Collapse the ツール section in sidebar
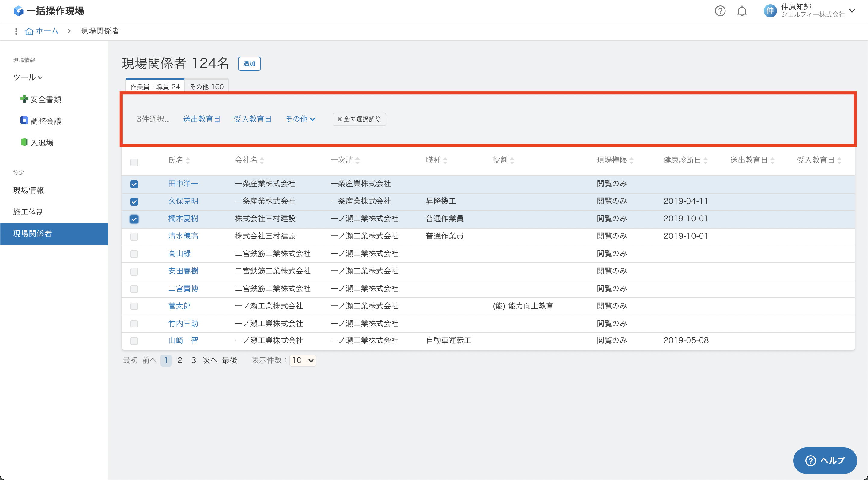This screenshot has width=868, height=480. [x=28, y=77]
